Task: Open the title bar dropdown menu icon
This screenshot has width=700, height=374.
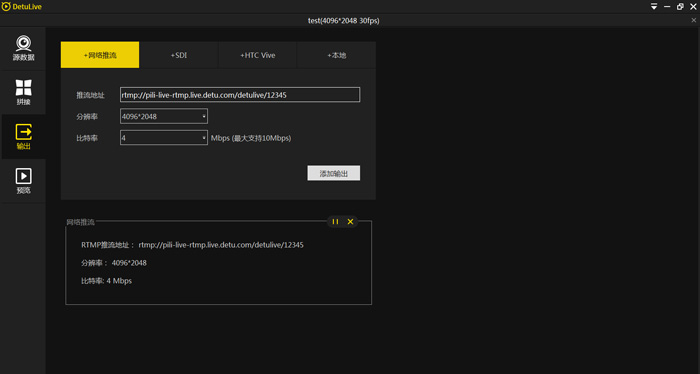Action: coord(654,7)
